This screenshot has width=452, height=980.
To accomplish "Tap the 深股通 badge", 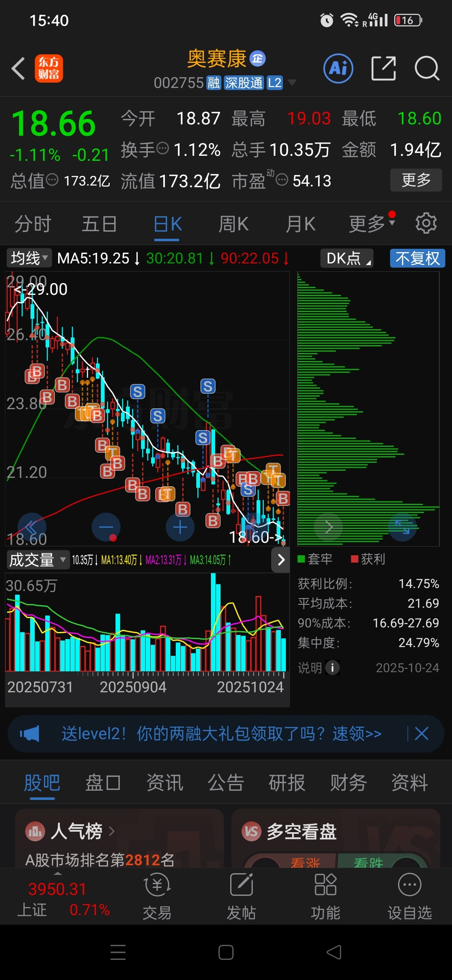I will coord(244,83).
